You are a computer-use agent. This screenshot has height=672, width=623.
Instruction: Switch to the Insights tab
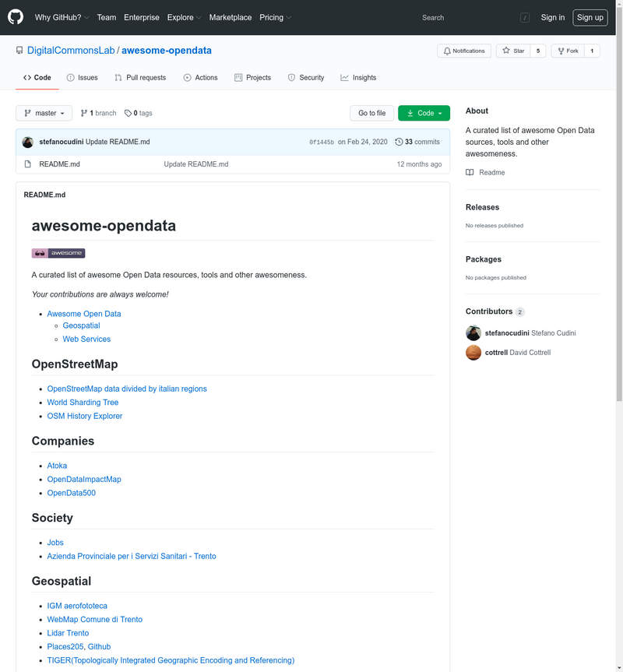coord(359,78)
